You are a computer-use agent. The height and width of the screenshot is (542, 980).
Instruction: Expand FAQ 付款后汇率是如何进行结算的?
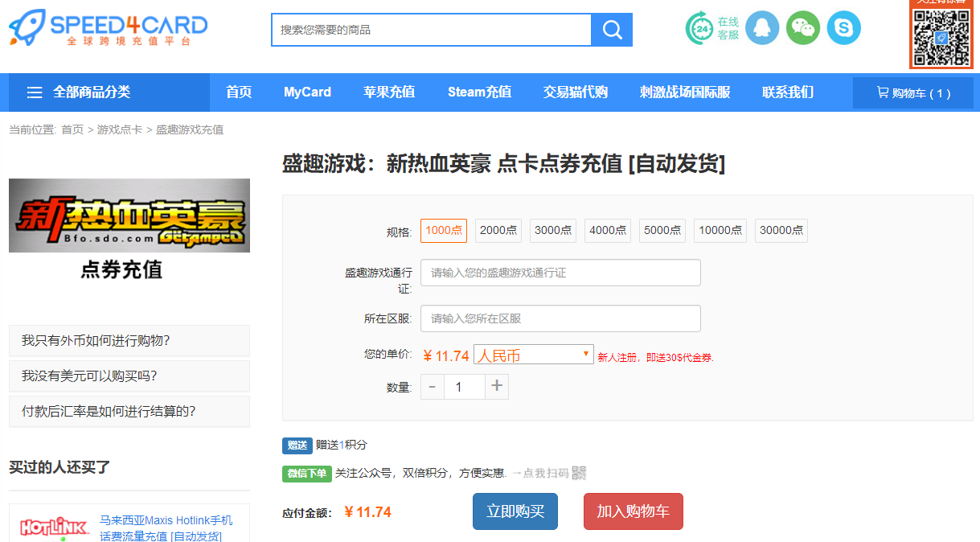(129, 412)
